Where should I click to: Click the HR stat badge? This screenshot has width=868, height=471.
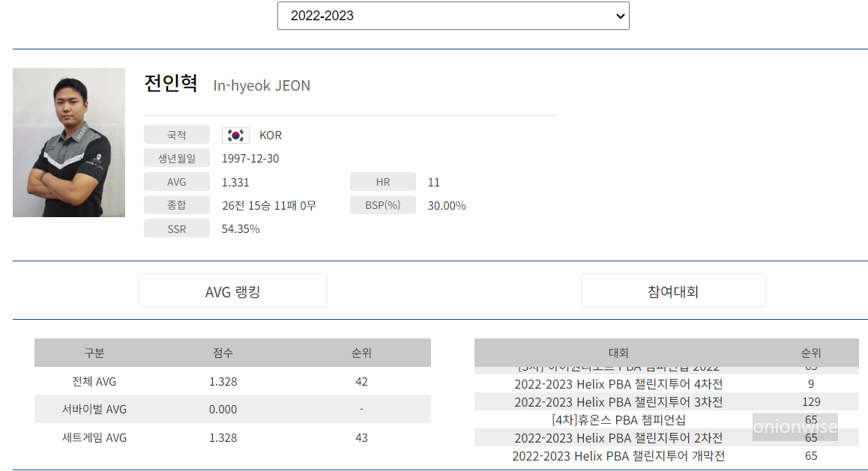[383, 181]
